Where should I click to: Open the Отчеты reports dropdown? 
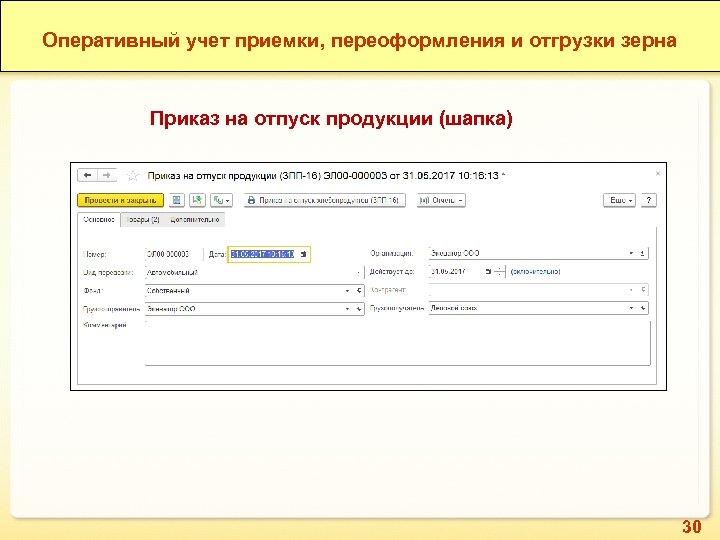coord(441,200)
